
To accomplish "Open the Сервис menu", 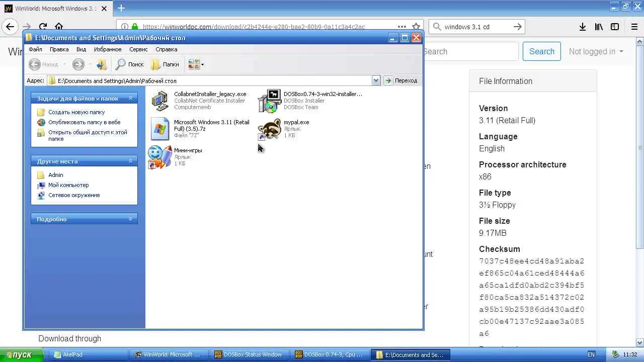I will 138,49.
